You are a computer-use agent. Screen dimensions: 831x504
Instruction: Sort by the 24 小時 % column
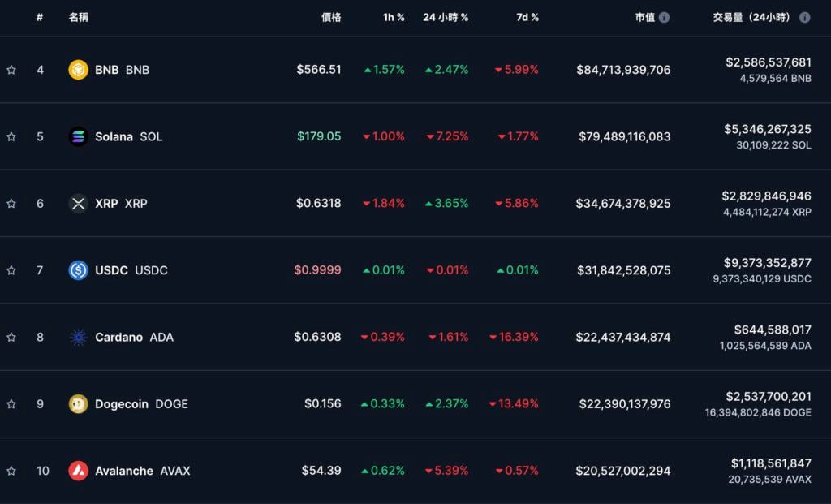click(x=445, y=17)
